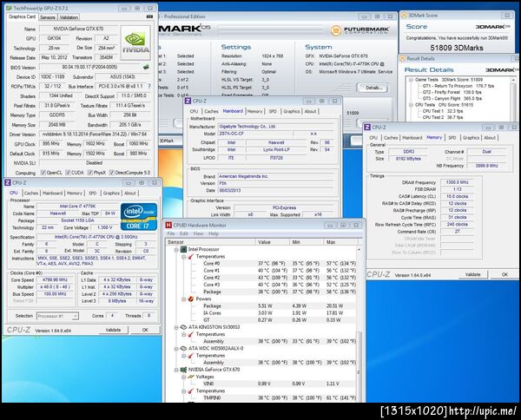Click the Powers flame icon in Hardware Monitor

point(191,299)
